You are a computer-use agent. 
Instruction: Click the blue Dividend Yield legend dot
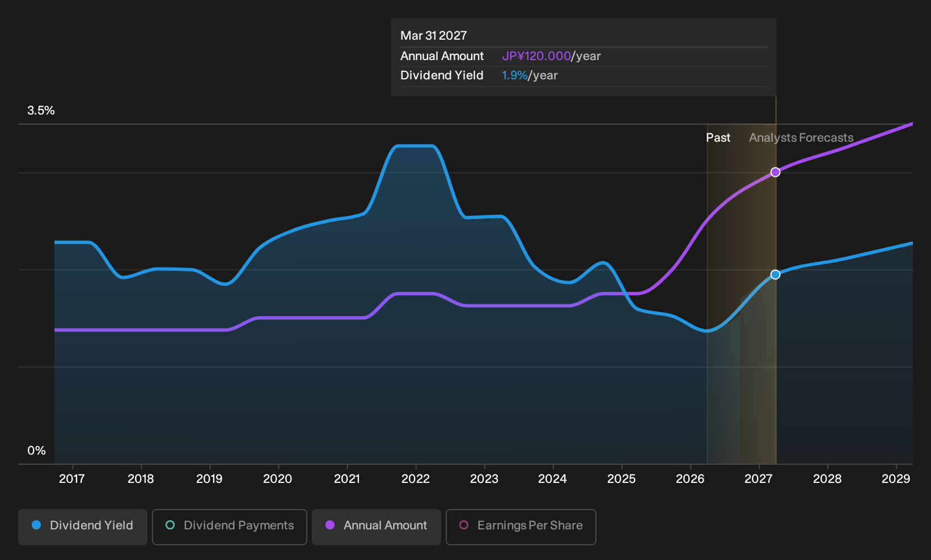coord(36,525)
